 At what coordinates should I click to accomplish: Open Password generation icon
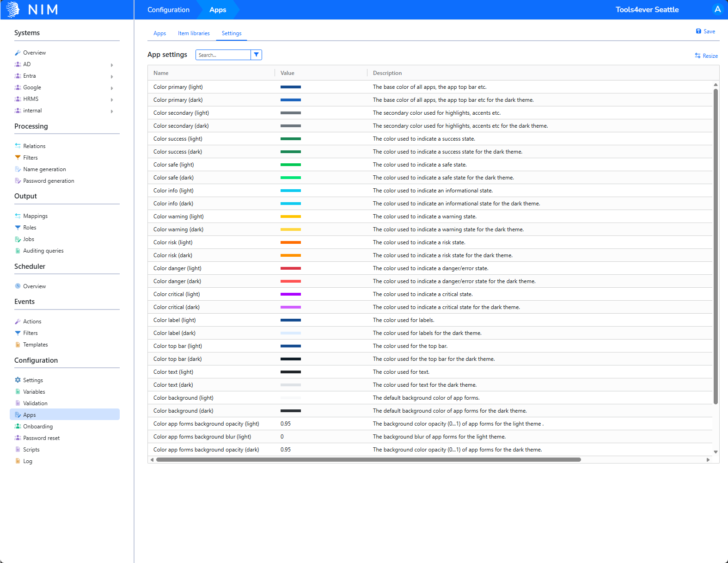18,180
